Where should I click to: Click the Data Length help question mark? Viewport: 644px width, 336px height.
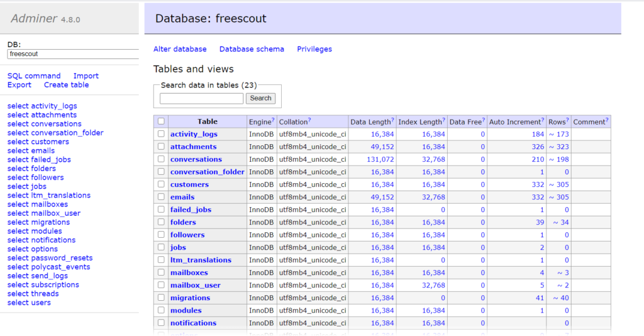392,120
